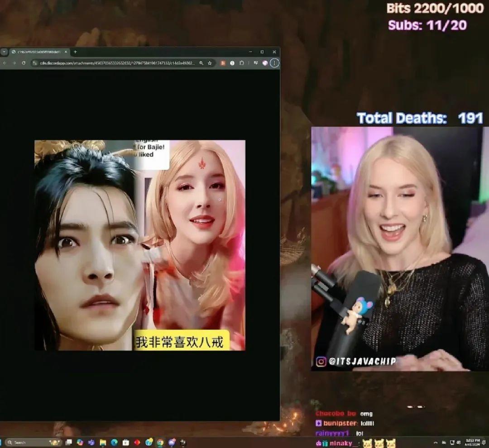Click the Windows taskbar Search box

click(x=33, y=443)
